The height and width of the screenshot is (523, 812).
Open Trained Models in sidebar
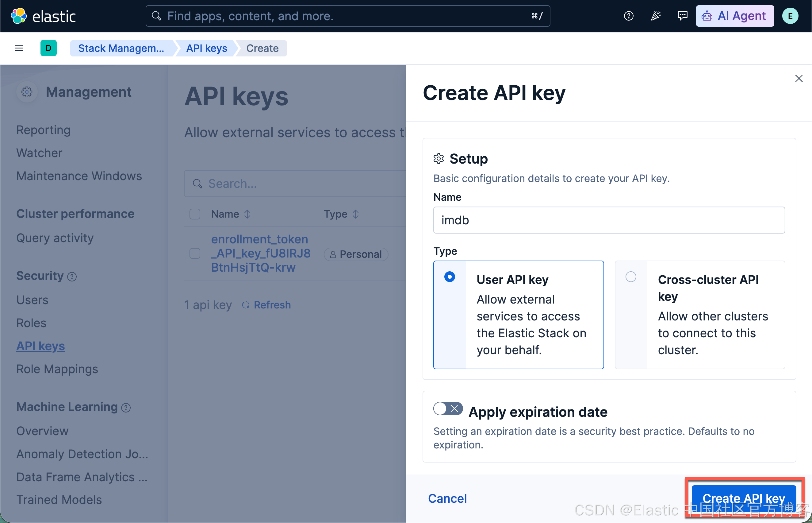[59, 500]
